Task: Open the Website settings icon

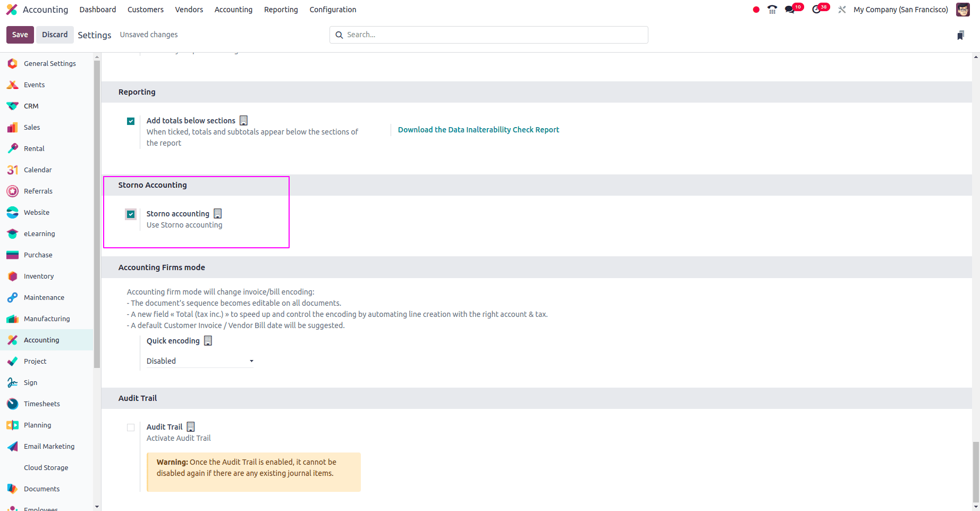Action: [12, 212]
